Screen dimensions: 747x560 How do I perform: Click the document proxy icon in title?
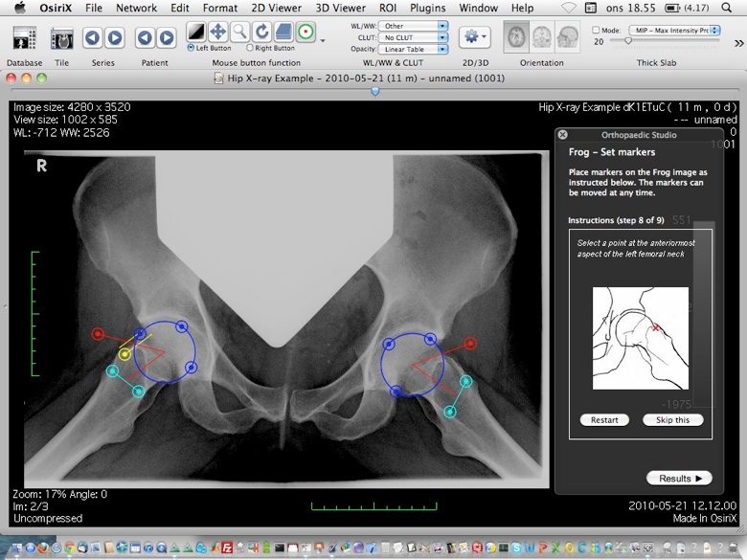point(219,78)
